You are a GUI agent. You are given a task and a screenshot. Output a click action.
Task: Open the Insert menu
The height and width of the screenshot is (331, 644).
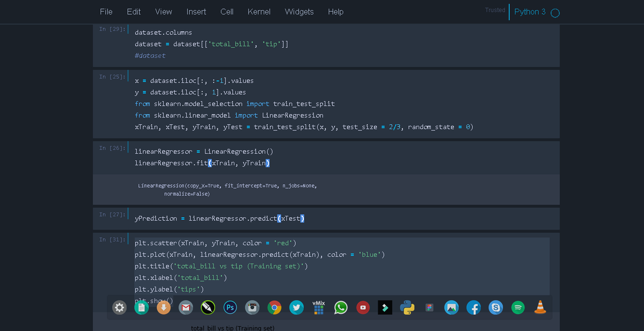click(196, 12)
